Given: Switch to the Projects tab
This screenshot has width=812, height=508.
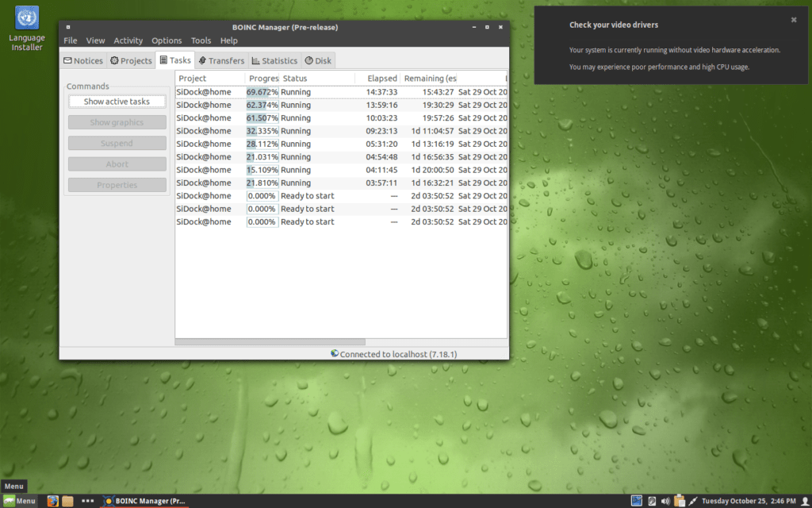Looking at the screenshot, I should [131, 60].
